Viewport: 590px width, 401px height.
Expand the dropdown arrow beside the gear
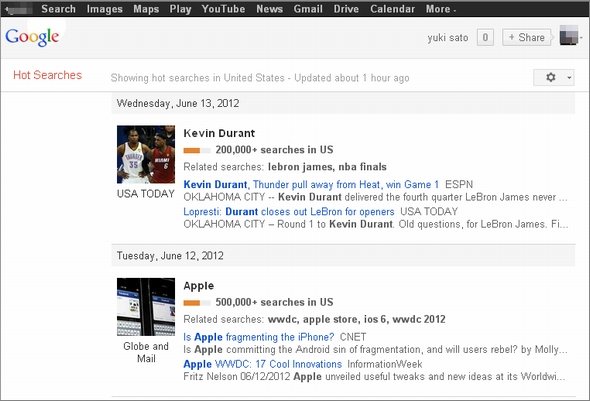point(569,78)
